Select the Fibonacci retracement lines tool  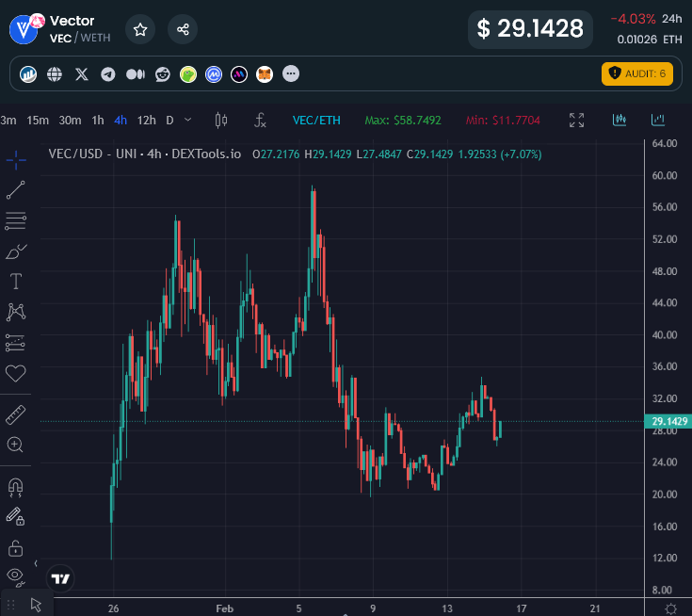(x=16, y=220)
